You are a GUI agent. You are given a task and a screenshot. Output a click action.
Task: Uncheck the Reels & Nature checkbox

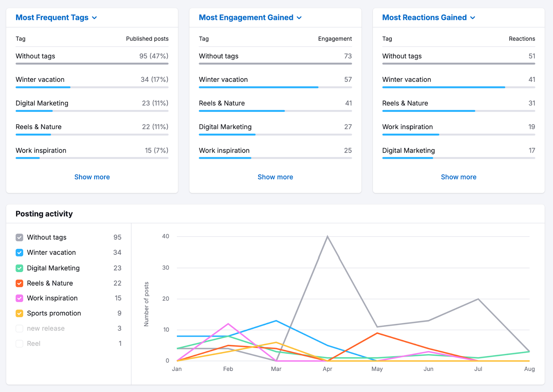tap(19, 283)
